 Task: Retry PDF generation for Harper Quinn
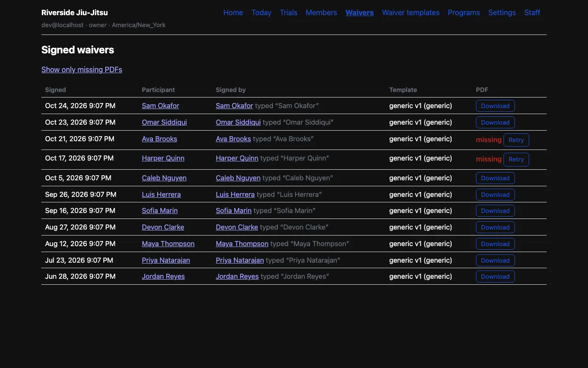516,159
